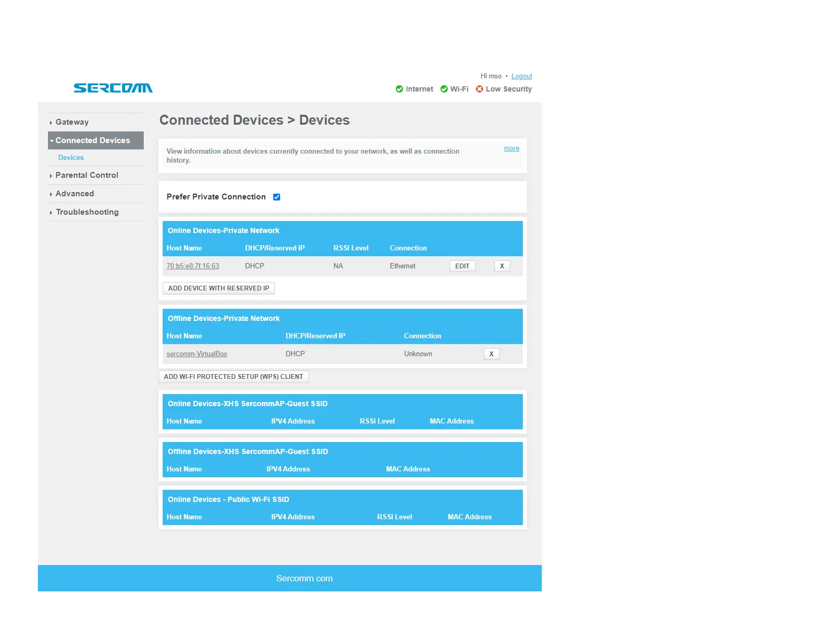This screenshot has height=644, width=834.
Task: Click Online Devices-XHS SercommAP-Guest SSID header
Action: click(247, 404)
